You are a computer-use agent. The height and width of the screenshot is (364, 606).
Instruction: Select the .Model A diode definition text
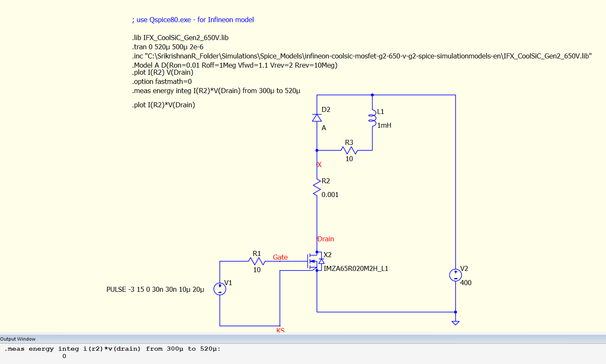coord(235,65)
